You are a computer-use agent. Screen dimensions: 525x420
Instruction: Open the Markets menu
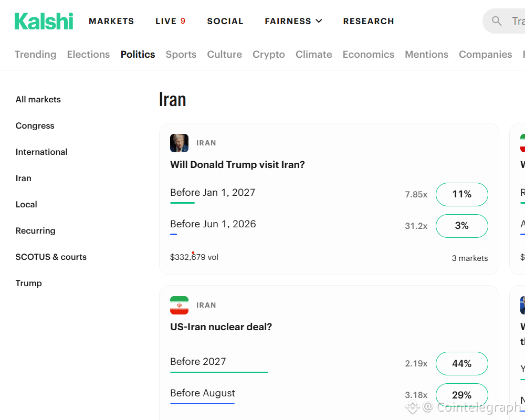tap(111, 21)
